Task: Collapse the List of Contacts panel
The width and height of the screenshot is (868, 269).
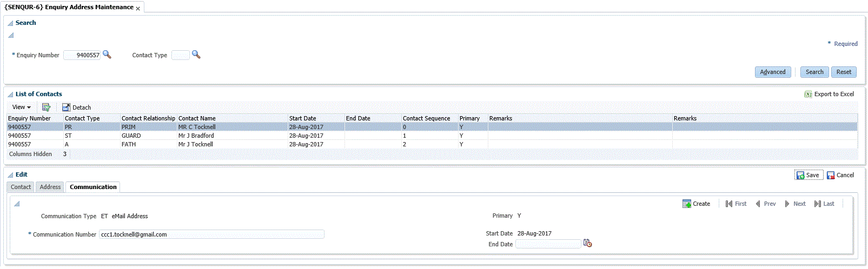Action: pyautogui.click(x=10, y=95)
